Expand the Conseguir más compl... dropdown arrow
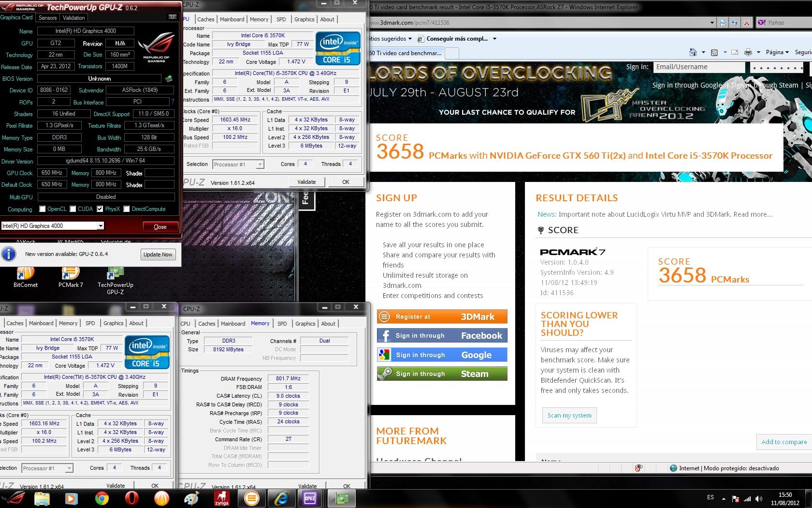 click(x=494, y=39)
